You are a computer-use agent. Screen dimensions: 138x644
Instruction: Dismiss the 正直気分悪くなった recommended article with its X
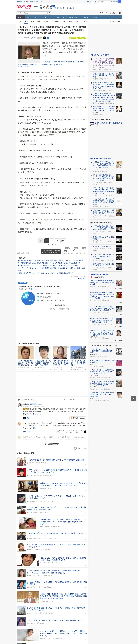(x=50, y=369)
